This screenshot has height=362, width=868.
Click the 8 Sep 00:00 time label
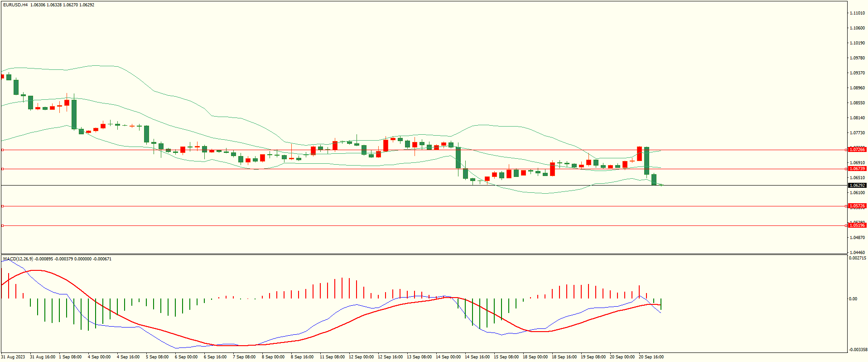pos(273,357)
